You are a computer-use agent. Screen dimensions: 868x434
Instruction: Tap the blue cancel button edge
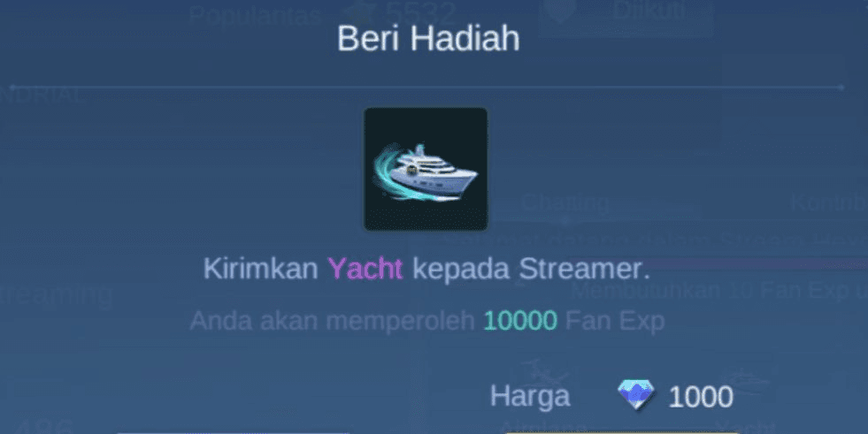pos(233,431)
